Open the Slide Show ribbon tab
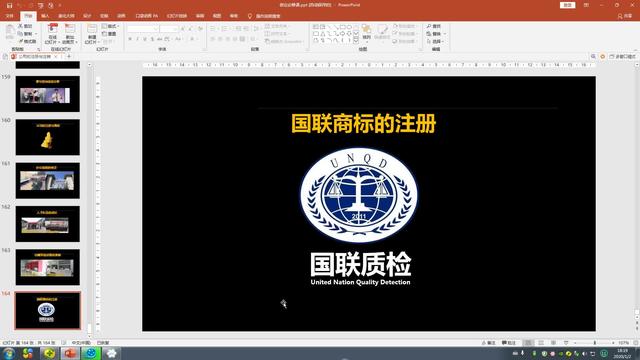The width and height of the screenshot is (640, 360). click(177, 16)
